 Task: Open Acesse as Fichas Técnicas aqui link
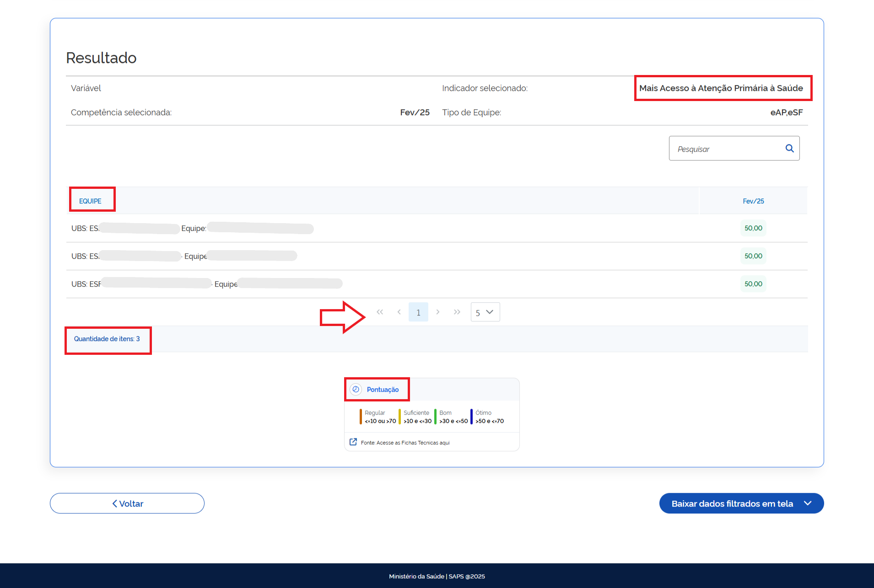point(405,443)
